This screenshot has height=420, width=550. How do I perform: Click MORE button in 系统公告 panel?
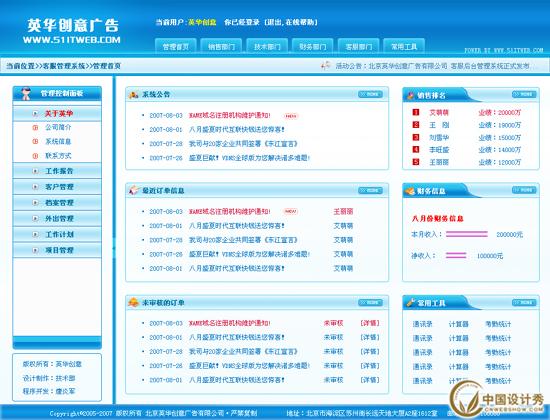click(x=370, y=94)
